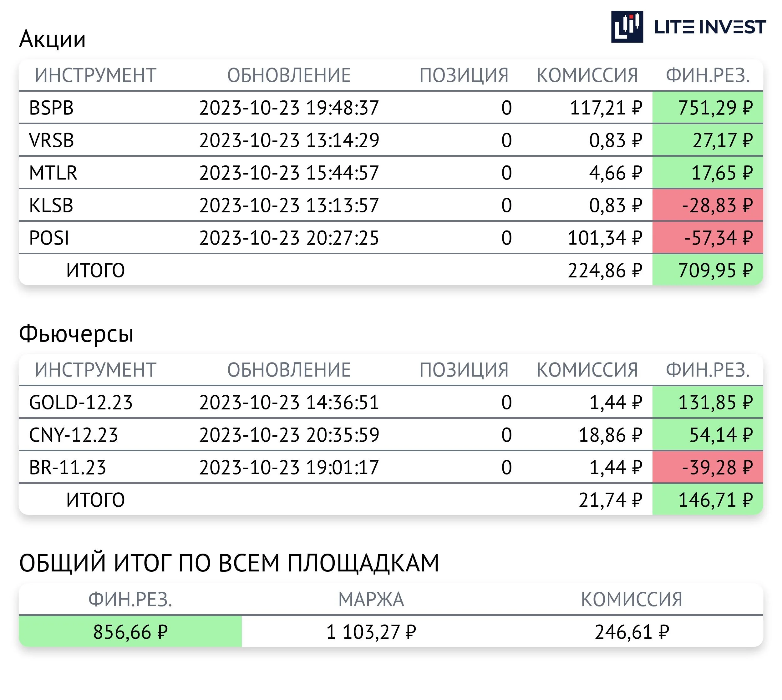Click the LITE INVEST brand name text
Viewport: 782px width, 700px height.
tap(710, 27)
